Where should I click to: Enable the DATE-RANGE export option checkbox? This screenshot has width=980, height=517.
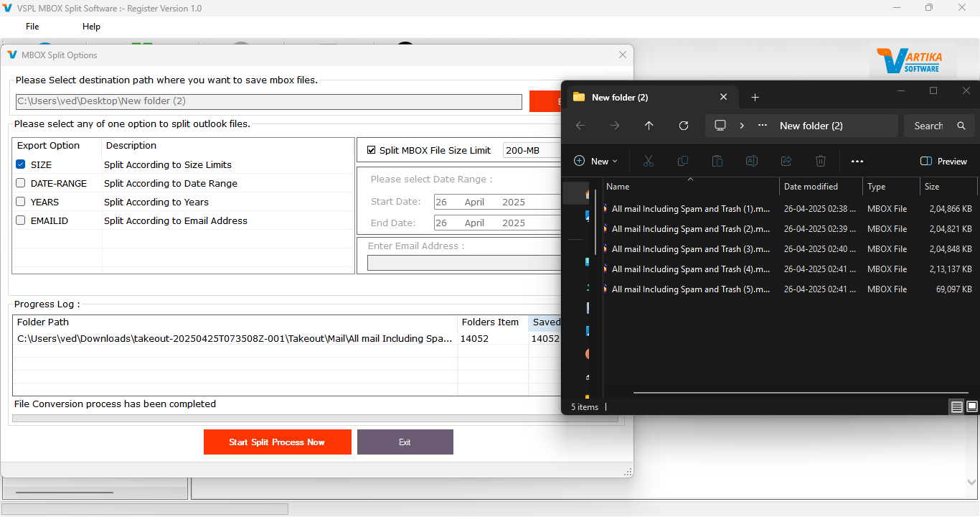click(21, 183)
